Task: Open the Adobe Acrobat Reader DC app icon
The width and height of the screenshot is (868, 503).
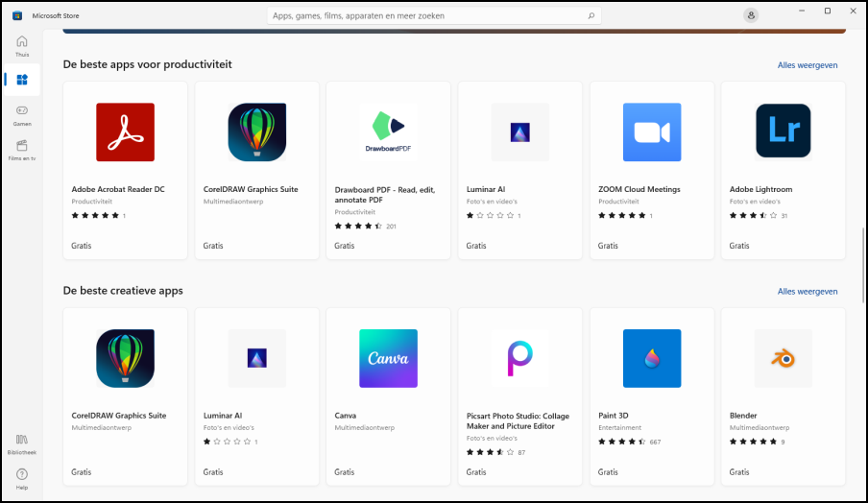Action: point(125,132)
